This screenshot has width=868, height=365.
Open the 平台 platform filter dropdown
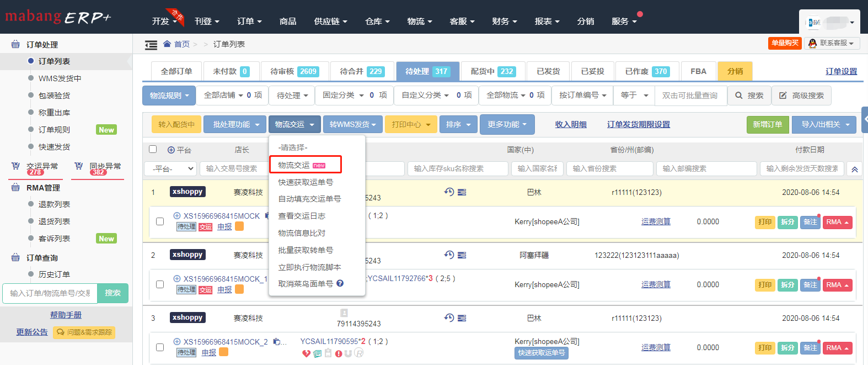(x=170, y=168)
